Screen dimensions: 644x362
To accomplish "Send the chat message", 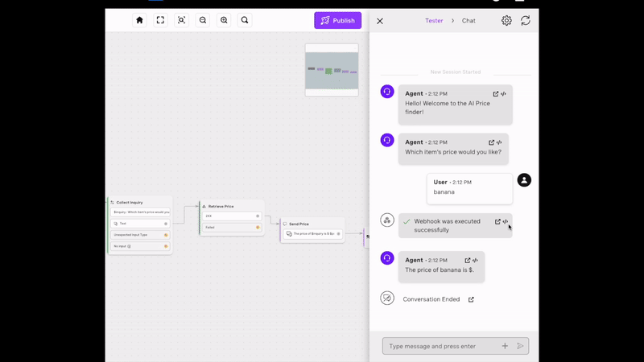I will tap(520, 346).
